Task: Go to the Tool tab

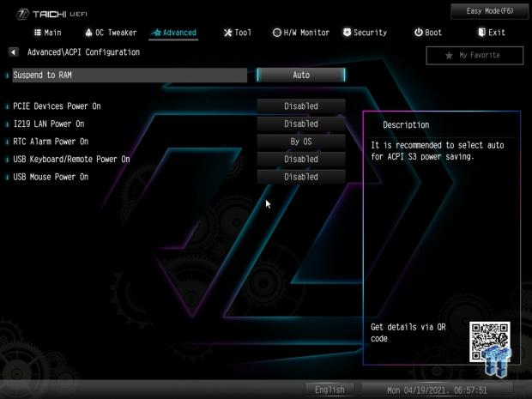Action: (238, 33)
